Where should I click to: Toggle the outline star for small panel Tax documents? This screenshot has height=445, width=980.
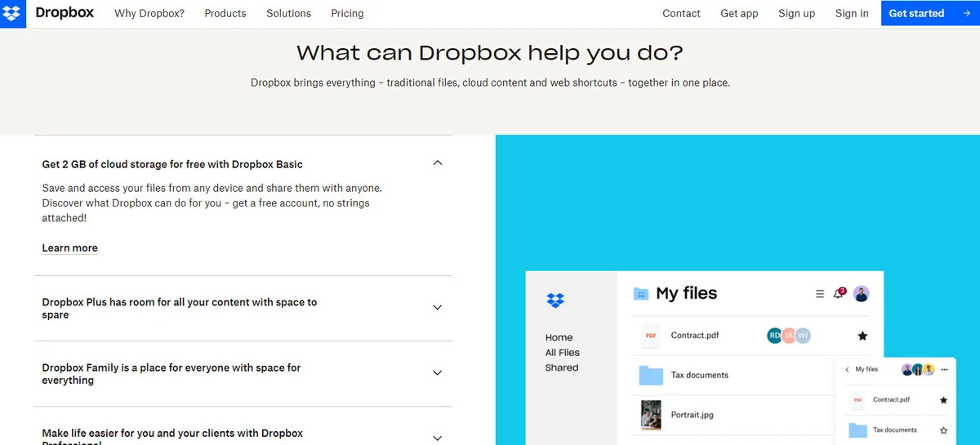point(943,430)
